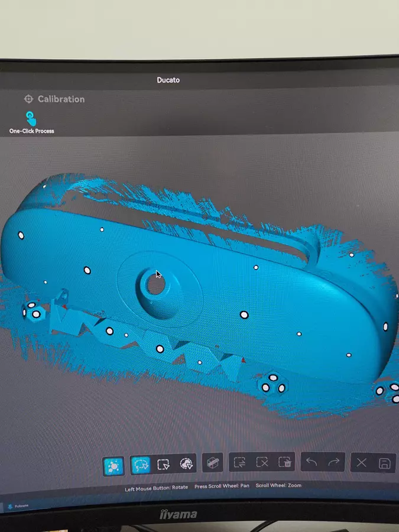This screenshot has height=532, width=399.
Task: Toggle the marker points display tool
Action: (x=113, y=466)
